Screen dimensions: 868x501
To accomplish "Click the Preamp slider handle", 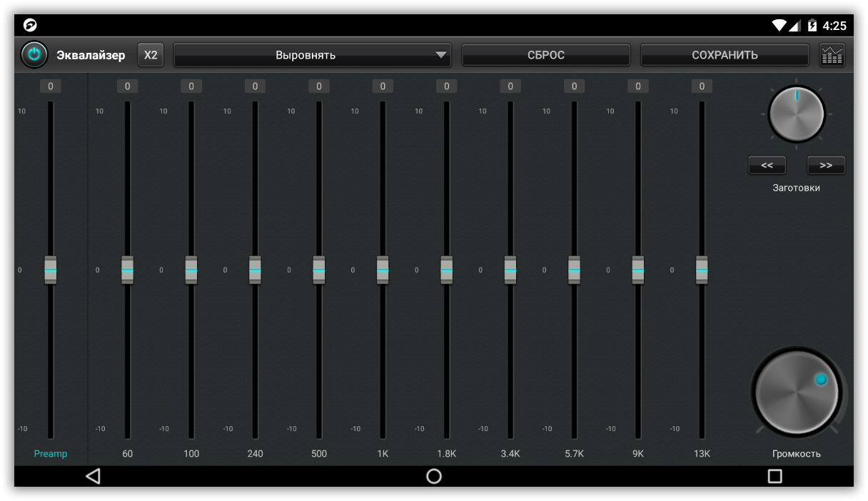I will [51, 270].
